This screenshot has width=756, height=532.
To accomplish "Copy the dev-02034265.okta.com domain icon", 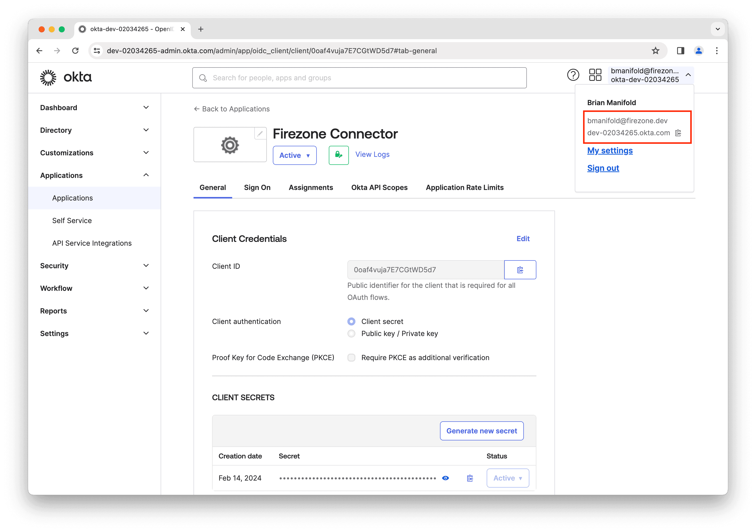I will (x=678, y=133).
